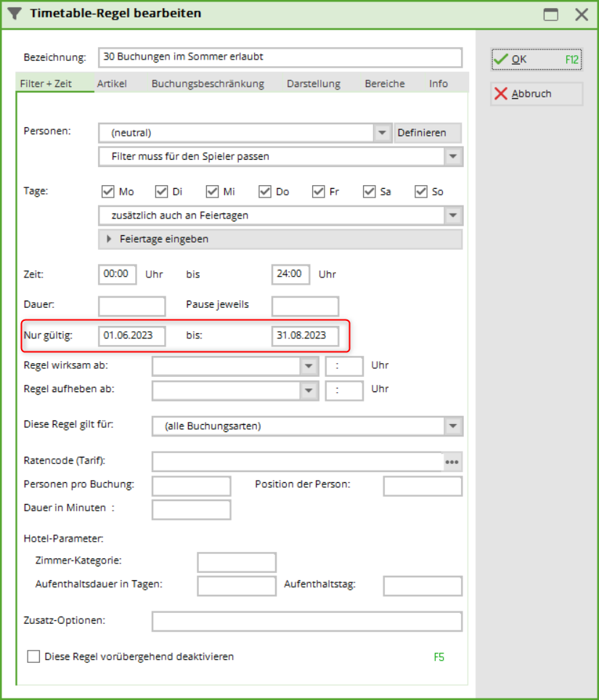The height and width of the screenshot is (700, 599).
Task: Toggle the Sa weekday checkbox
Action: [x=370, y=192]
